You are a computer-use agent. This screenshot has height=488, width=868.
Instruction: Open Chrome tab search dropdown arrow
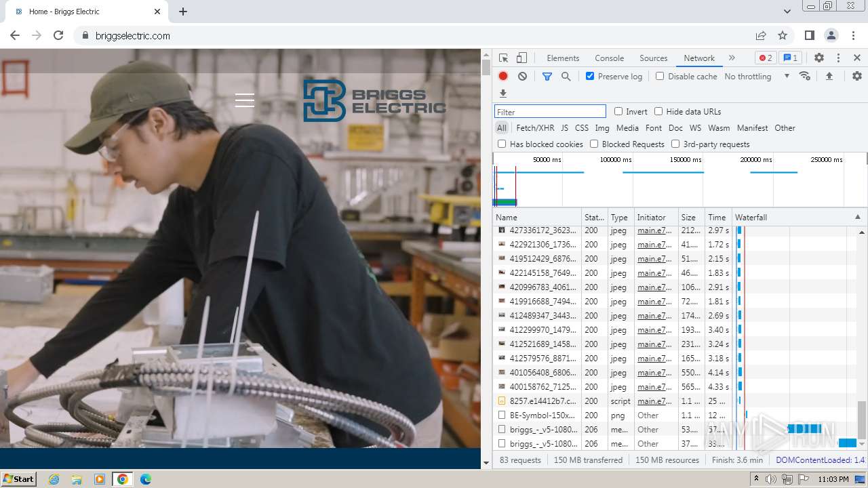pos(787,12)
